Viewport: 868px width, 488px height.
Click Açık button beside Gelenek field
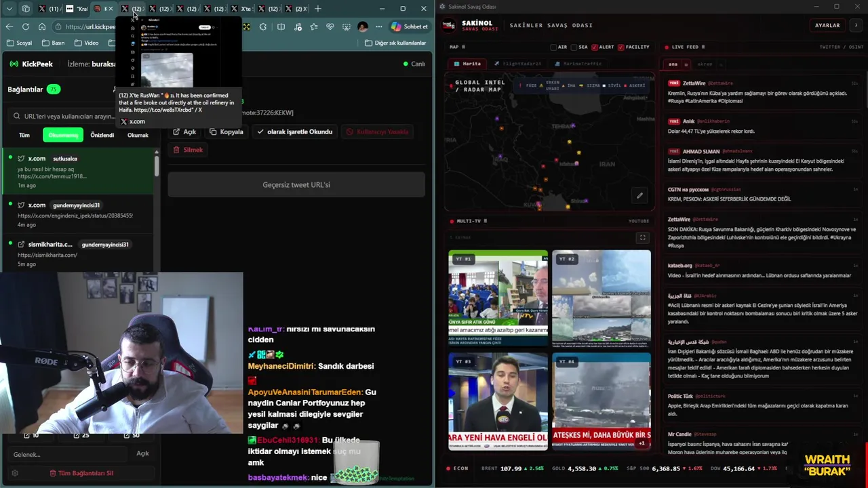point(142,453)
